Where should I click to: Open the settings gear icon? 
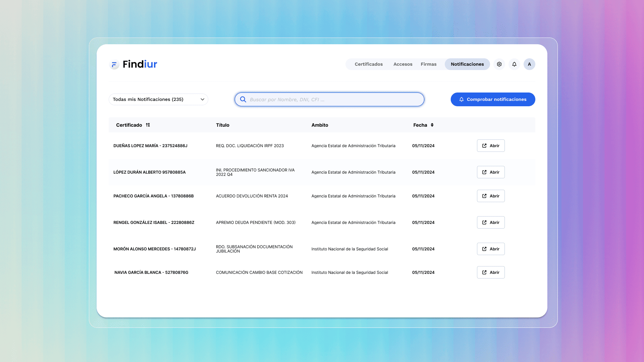(x=499, y=64)
